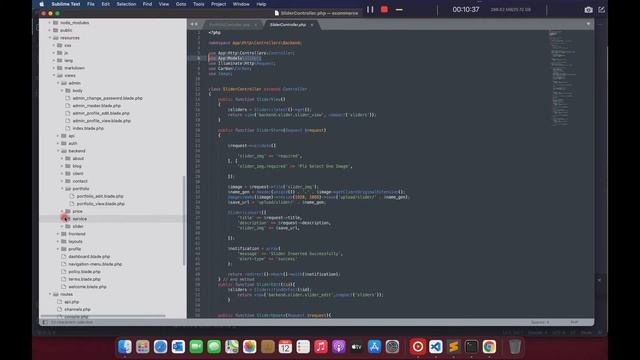Collapse the views folder
Image resolution: width=640 pixels, height=360 pixels.
(x=54, y=76)
